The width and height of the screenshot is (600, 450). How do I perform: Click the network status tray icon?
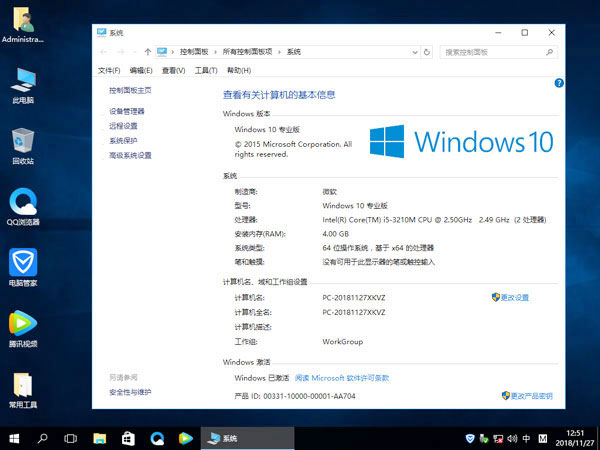(498, 439)
